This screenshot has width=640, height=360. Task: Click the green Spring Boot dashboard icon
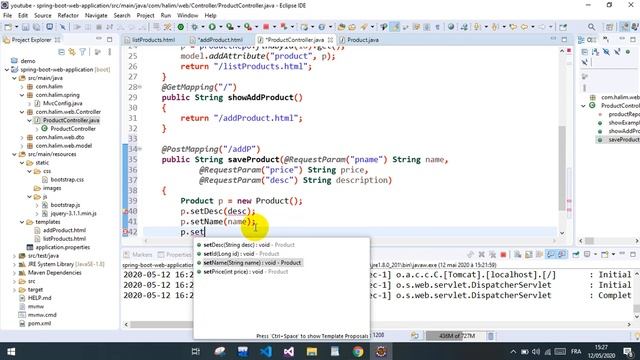click(x=181, y=27)
